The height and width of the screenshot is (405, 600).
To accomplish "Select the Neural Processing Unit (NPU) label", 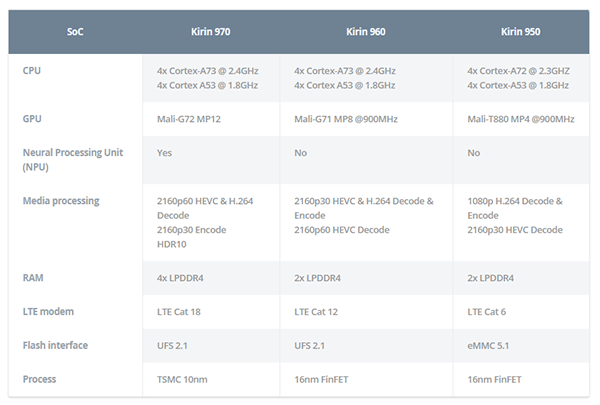I will pyautogui.click(x=73, y=160).
